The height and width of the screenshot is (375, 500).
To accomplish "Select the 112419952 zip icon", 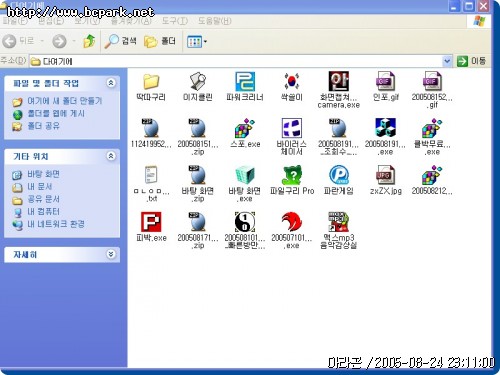I will tap(151, 128).
